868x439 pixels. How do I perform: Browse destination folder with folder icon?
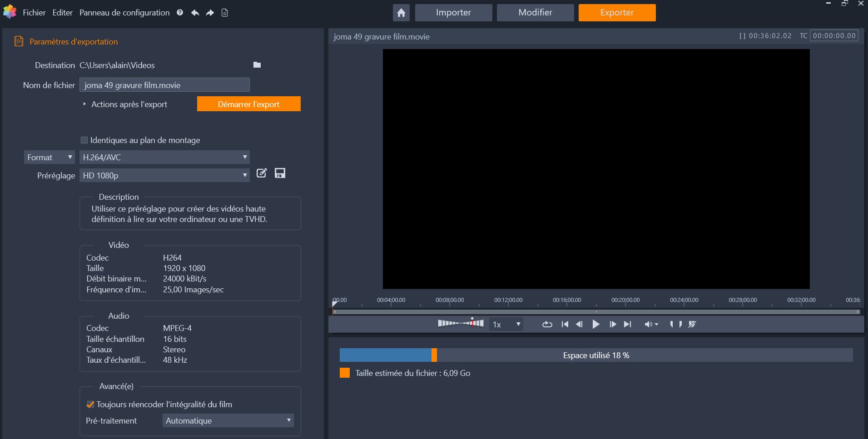[x=257, y=65]
